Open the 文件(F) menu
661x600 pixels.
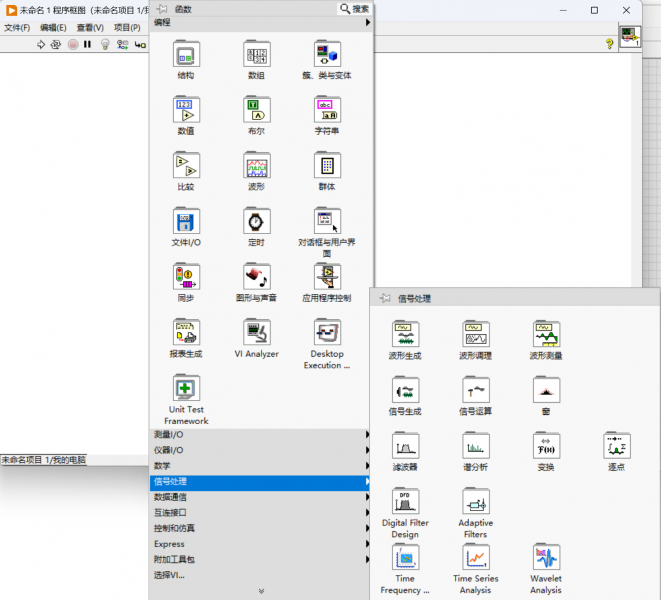pos(17,28)
